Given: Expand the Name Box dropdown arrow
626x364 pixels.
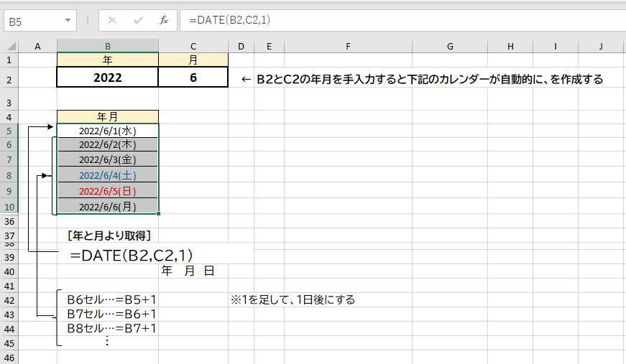Looking at the screenshot, I should coord(68,20).
